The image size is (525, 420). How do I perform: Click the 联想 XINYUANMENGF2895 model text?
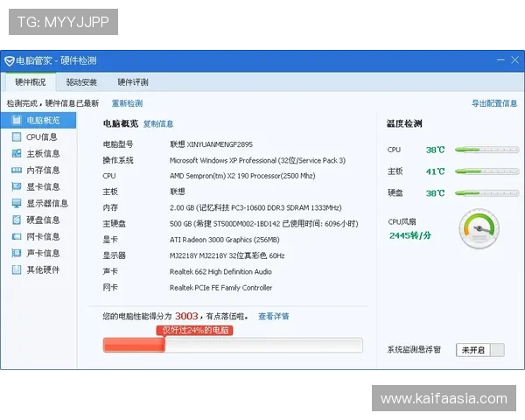[x=211, y=144]
